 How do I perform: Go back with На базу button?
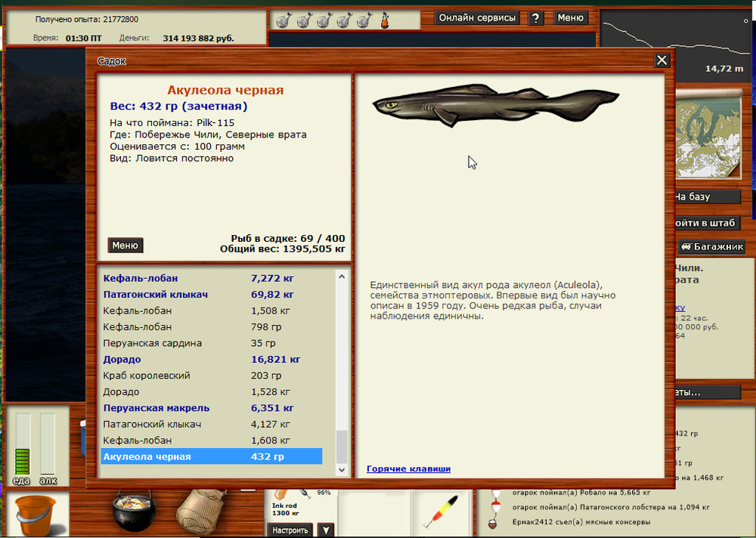tap(707, 196)
